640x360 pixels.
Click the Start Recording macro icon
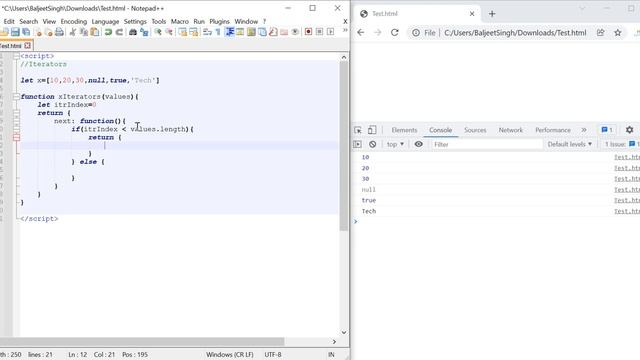click(309, 32)
